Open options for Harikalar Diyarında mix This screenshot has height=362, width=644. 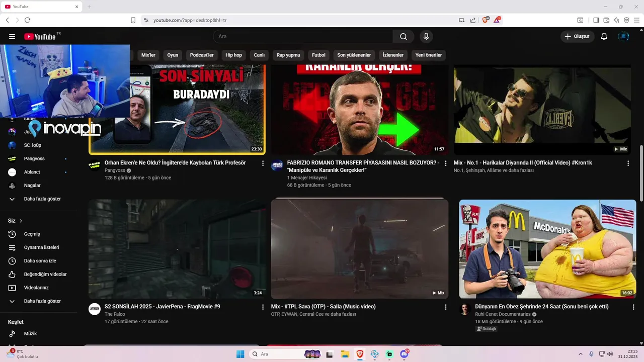click(628, 163)
